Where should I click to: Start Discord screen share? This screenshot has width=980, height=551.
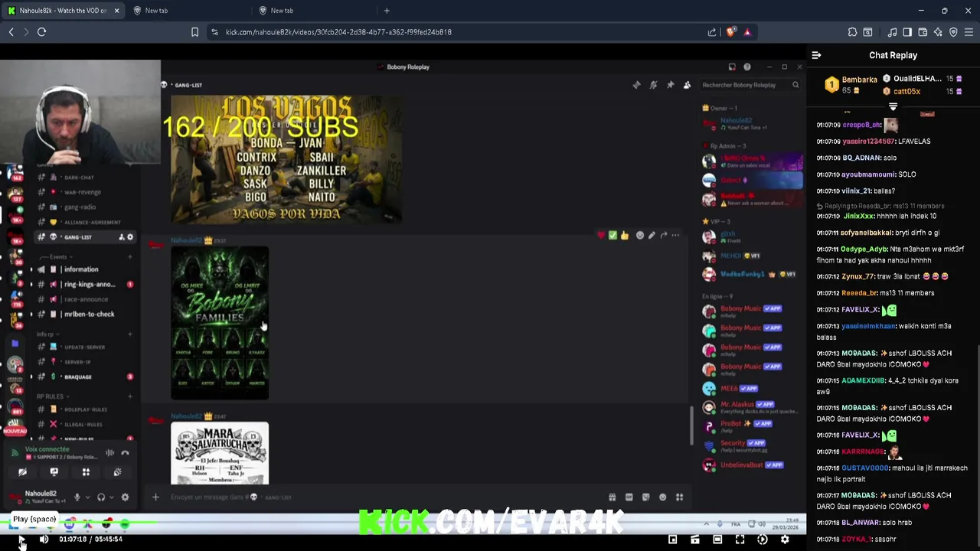point(54,472)
